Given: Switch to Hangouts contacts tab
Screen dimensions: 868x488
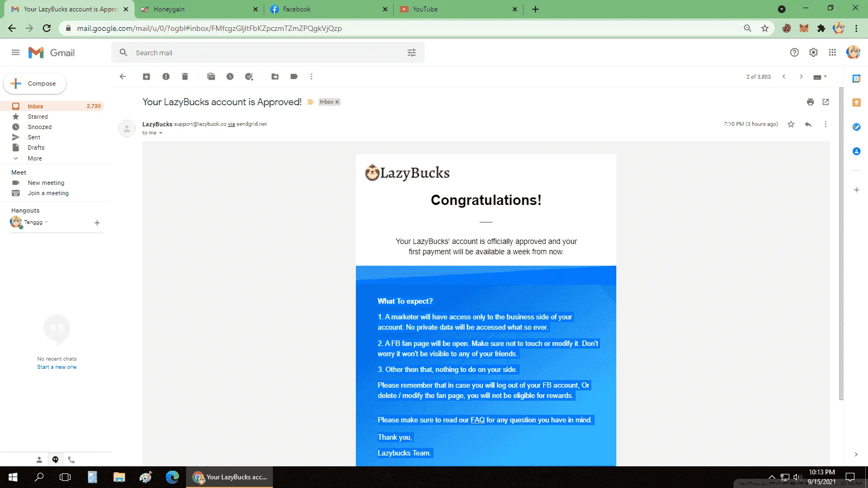Looking at the screenshot, I should coord(39,460).
